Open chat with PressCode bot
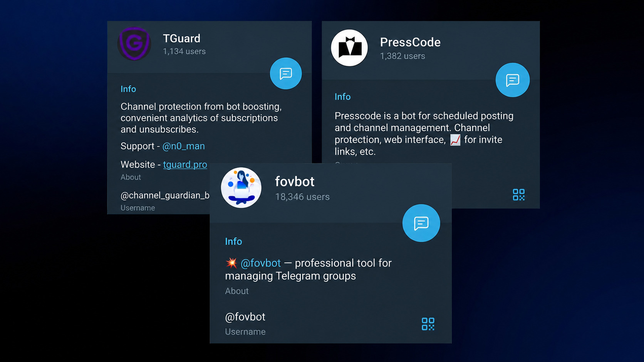This screenshot has height=362, width=644. pos(513,80)
